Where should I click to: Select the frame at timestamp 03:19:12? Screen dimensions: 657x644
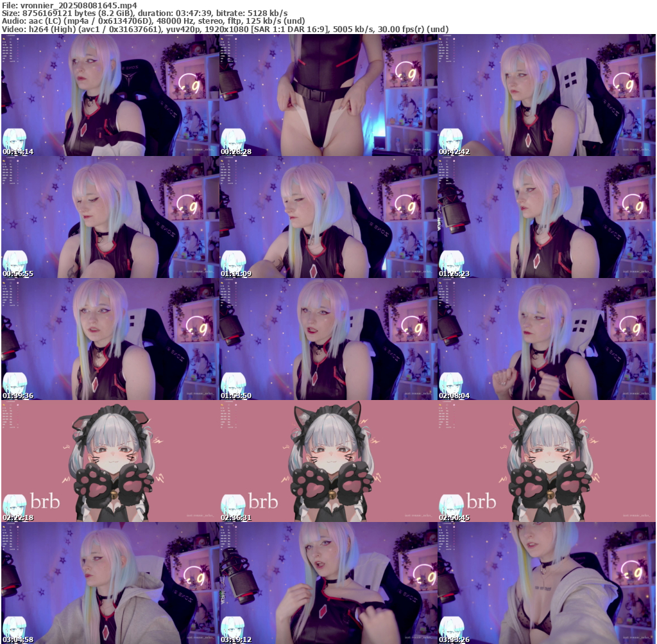[x=328, y=583]
